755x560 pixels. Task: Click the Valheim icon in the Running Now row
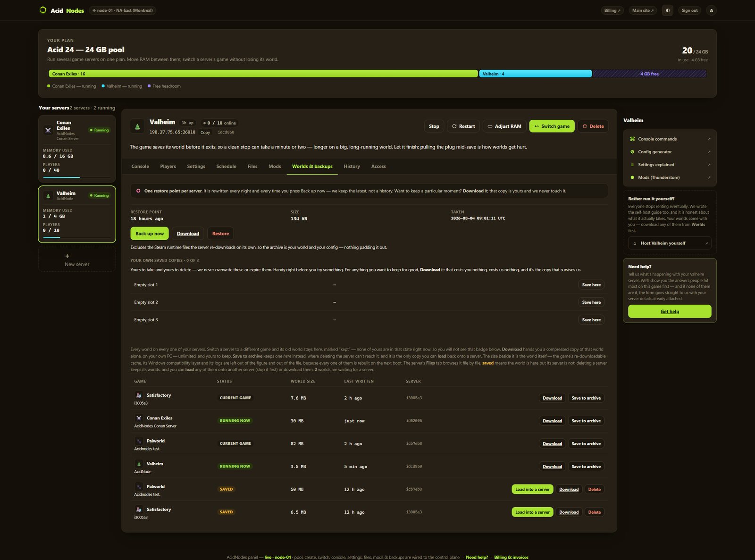[139, 464]
